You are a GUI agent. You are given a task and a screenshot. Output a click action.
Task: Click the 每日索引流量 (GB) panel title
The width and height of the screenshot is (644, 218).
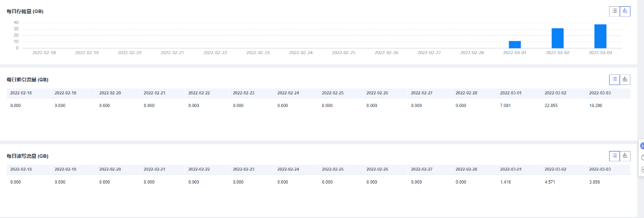[28, 79]
